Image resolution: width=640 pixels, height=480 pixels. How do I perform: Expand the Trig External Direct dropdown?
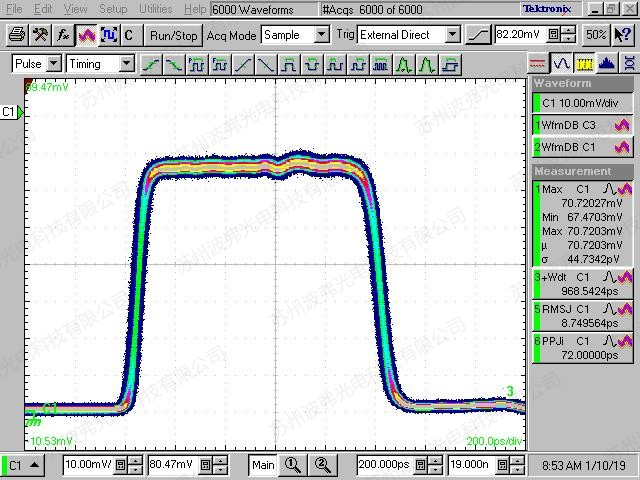click(410, 34)
